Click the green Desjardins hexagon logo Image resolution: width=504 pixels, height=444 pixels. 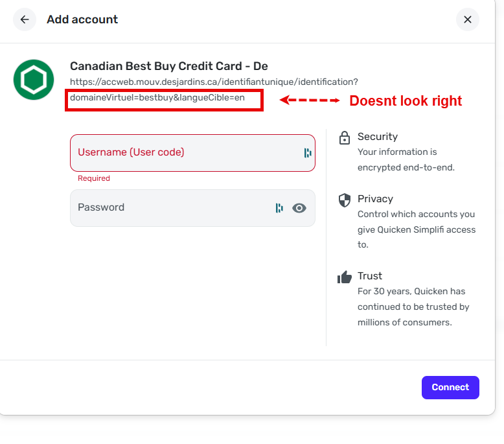[x=34, y=80]
